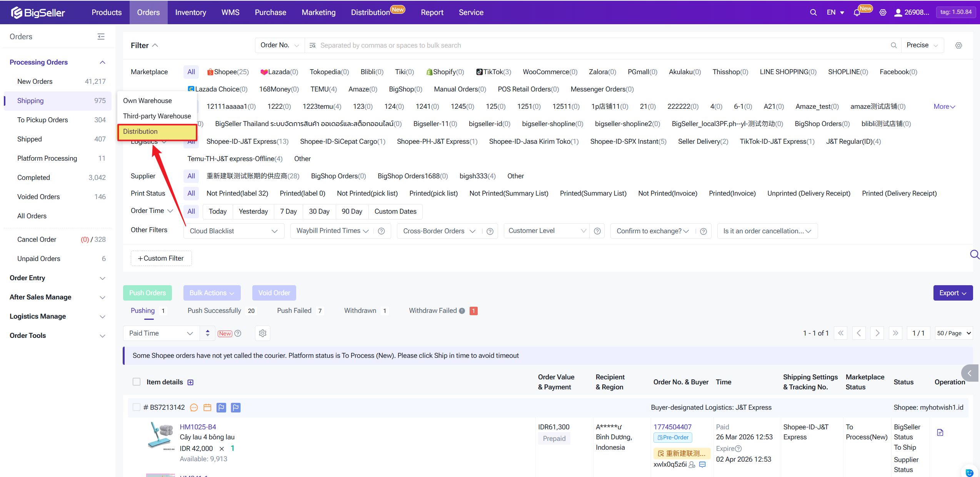Check the box for order BS7213142
980x477 pixels.
[137, 407]
